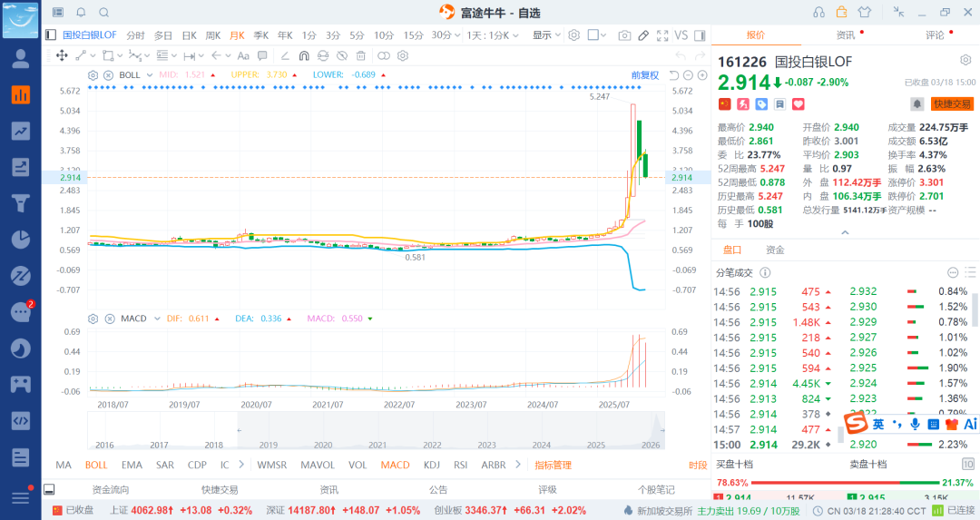Open the 显示 display dropdown
980x520 pixels.
[546, 35]
